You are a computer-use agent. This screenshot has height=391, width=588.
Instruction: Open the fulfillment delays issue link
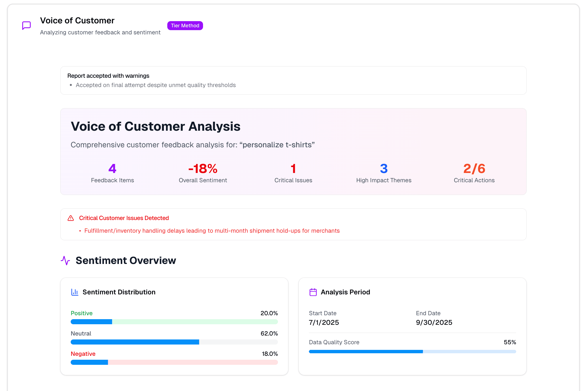(x=212, y=230)
